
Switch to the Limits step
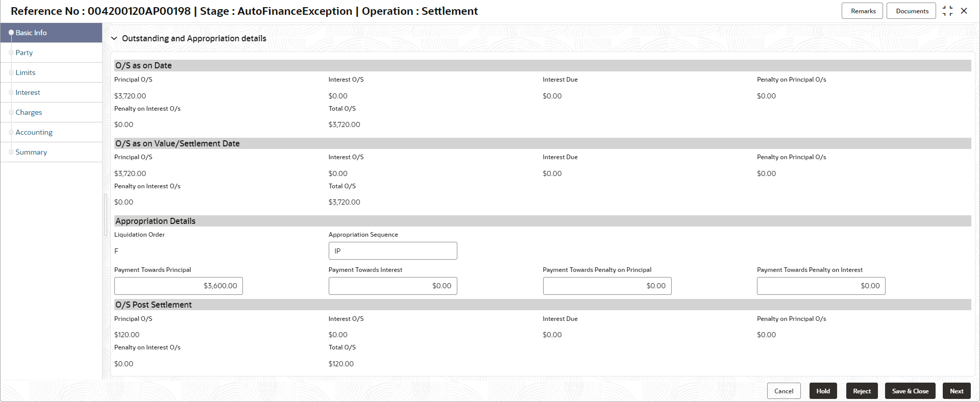(26, 72)
